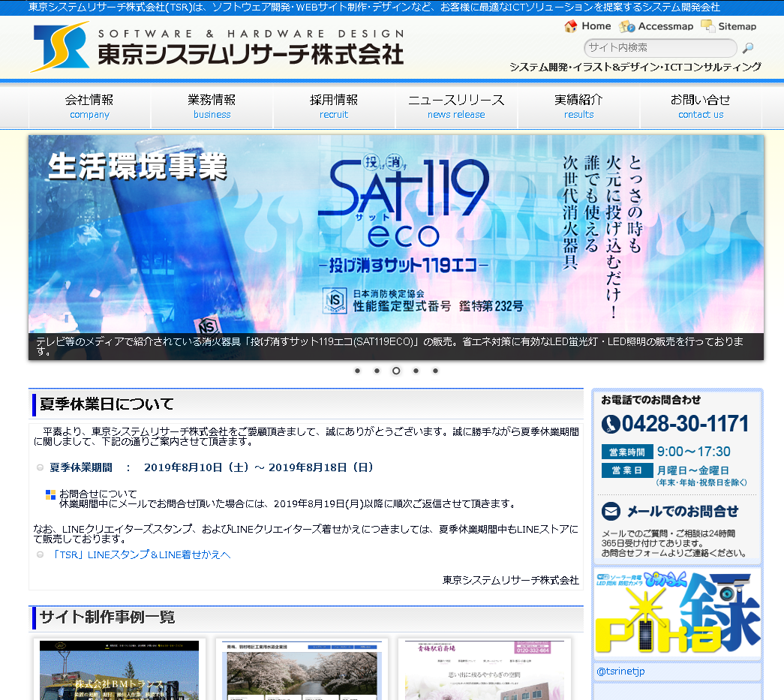Open the 業務情報 business menu

point(212,107)
